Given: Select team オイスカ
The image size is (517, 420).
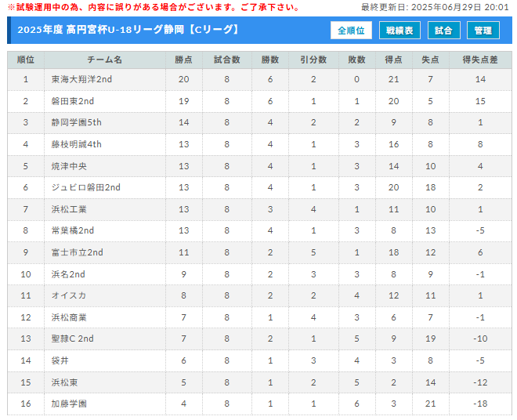Looking at the screenshot, I should 69,295.
